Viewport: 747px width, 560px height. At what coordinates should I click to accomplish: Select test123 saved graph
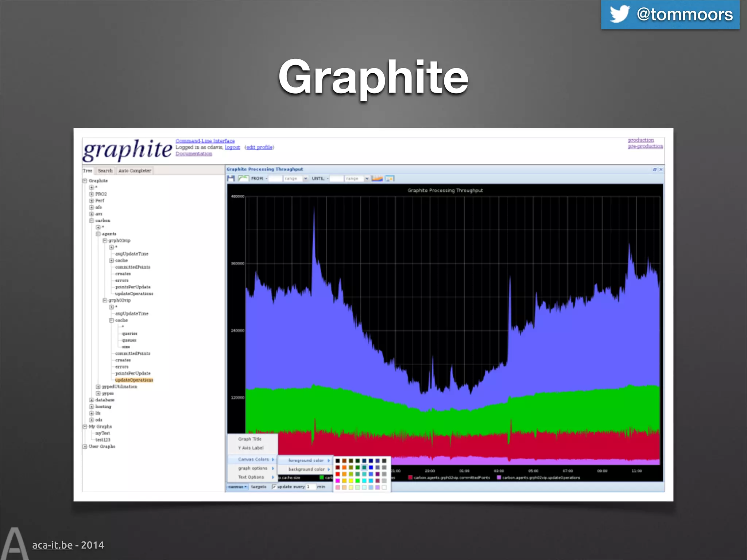[103, 440]
